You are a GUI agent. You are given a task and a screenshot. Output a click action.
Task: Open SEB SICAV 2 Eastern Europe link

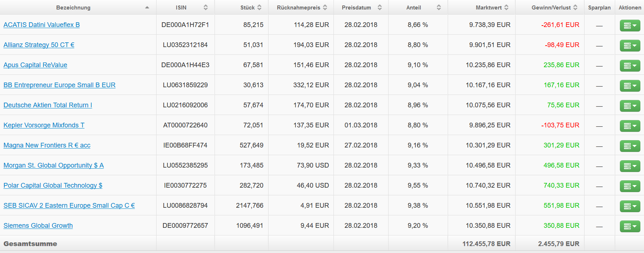[69, 206]
